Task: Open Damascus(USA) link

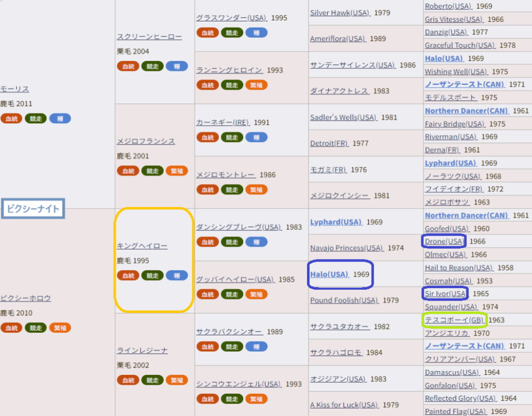Action: point(453,372)
